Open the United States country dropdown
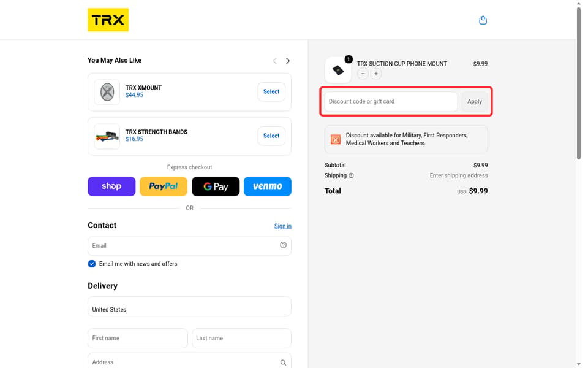Viewport: 588px width, 368px height. pyautogui.click(x=189, y=307)
